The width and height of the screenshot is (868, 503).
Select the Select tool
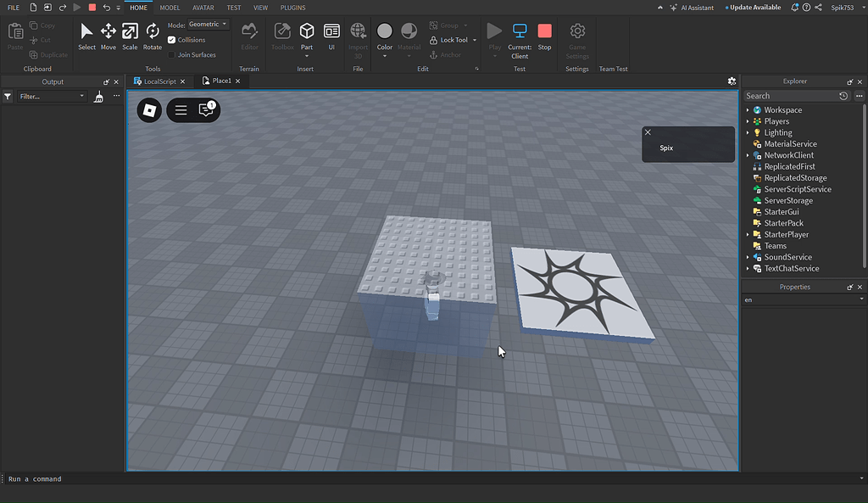(x=86, y=37)
